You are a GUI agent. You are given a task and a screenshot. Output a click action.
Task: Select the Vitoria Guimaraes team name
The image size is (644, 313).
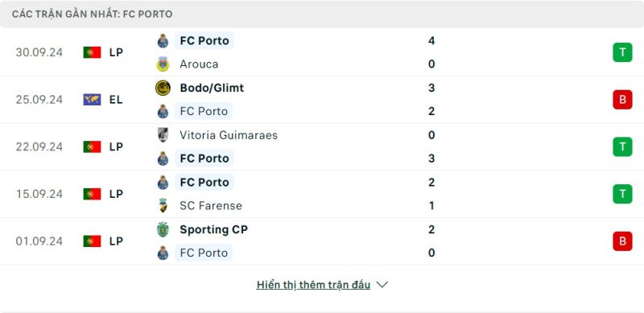[x=229, y=135]
